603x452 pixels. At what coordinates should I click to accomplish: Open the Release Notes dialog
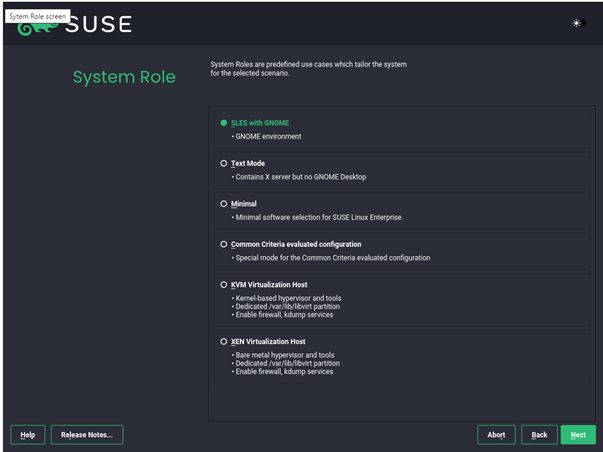pos(87,434)
